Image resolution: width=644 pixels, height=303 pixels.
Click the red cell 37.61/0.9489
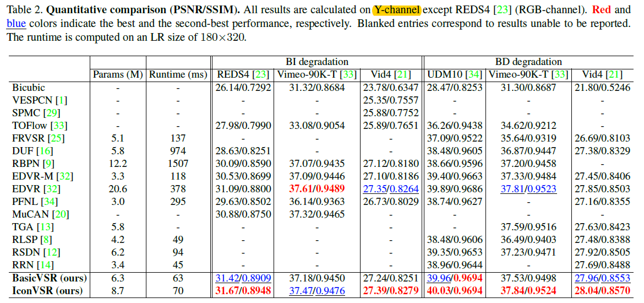pyautogui.click(x=316, y=189)
